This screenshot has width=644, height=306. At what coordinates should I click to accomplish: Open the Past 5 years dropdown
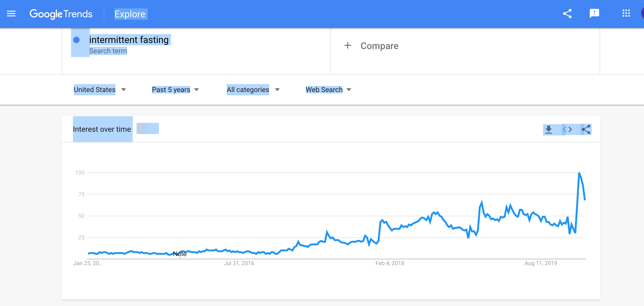(x=175, y=89)
